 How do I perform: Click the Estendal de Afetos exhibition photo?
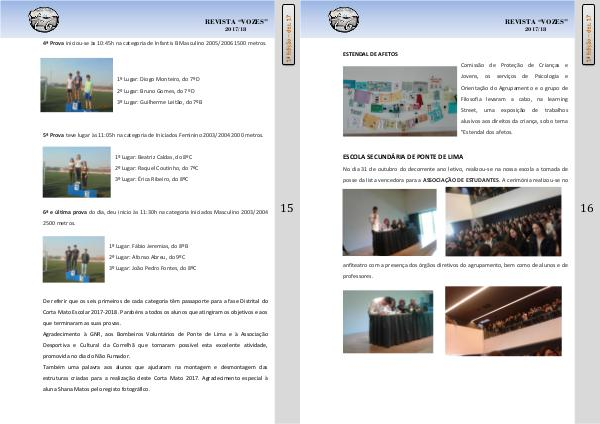398,100
